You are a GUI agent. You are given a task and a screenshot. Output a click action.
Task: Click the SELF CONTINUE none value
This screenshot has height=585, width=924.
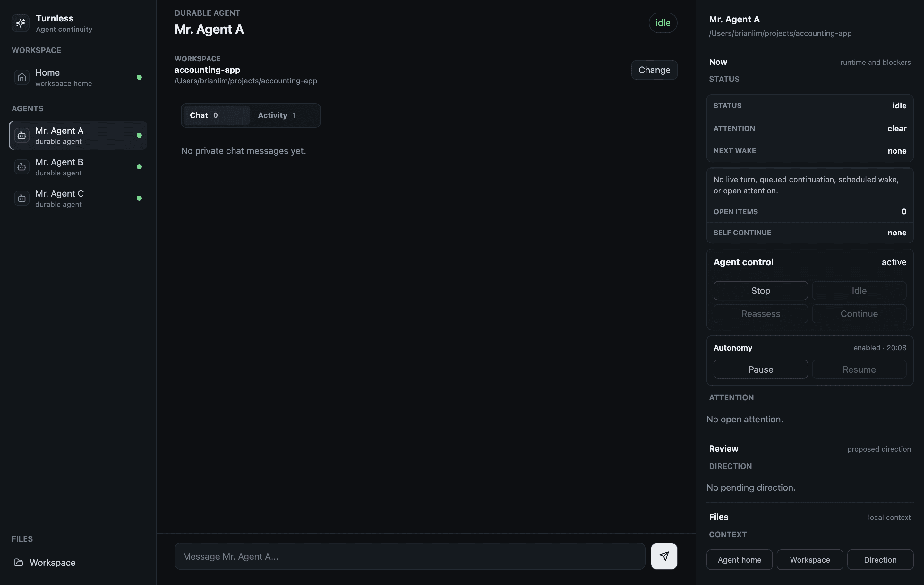[897, 233]
